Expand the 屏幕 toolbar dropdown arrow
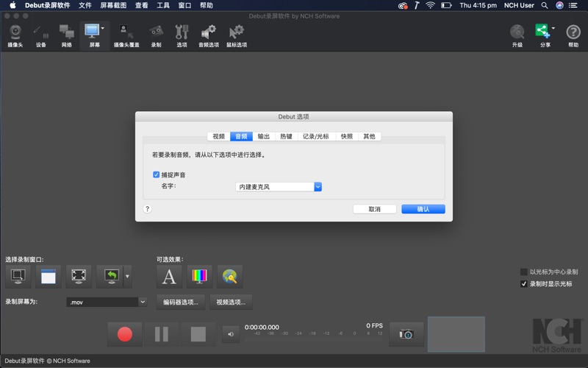 click(x=103, y=29)
